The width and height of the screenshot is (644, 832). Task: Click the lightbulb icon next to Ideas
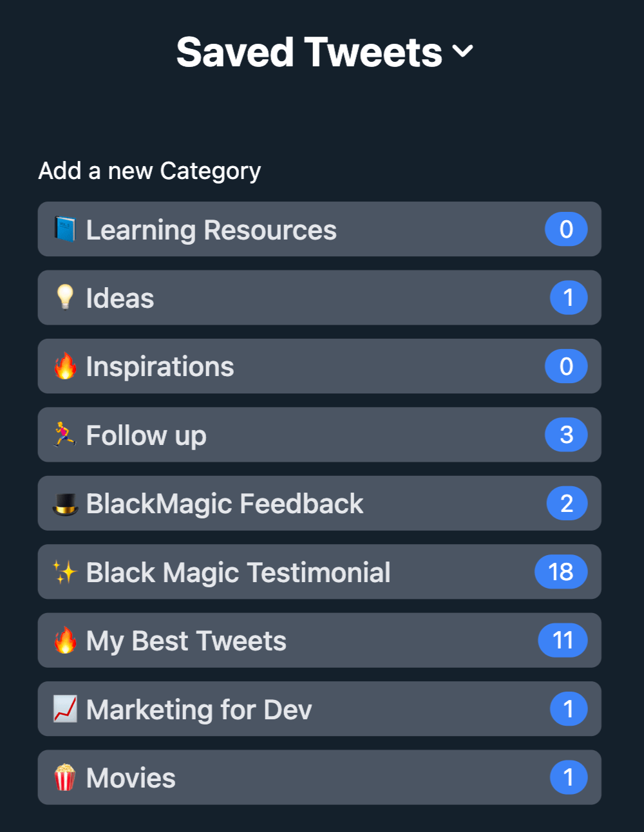[65, 298]
